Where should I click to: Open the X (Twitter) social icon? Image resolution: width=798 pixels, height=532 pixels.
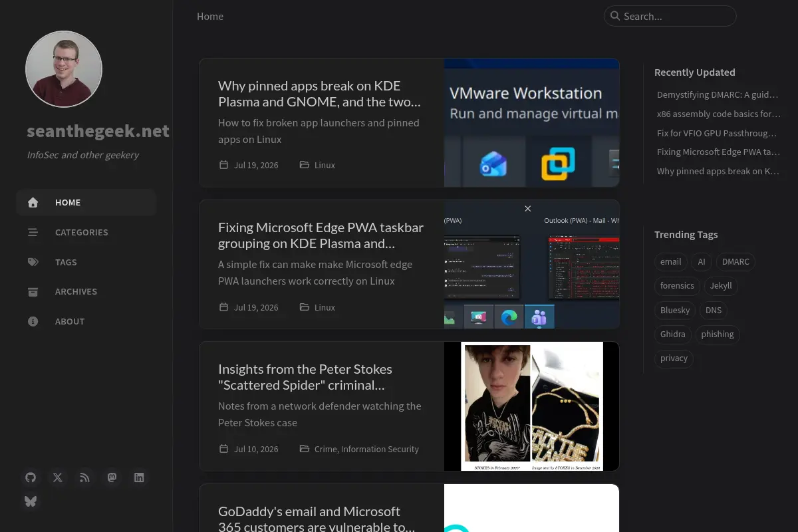coord(58,477)
